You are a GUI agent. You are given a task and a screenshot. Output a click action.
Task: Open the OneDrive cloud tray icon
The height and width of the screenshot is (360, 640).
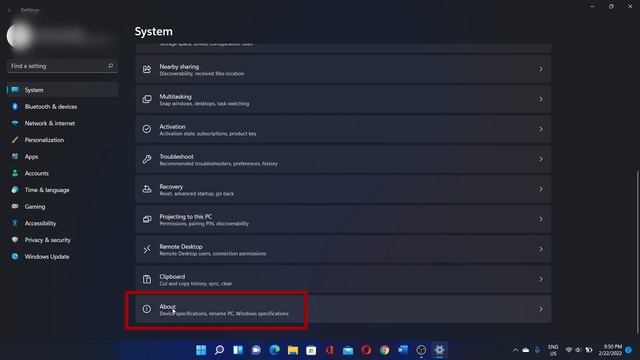[526, 350]
